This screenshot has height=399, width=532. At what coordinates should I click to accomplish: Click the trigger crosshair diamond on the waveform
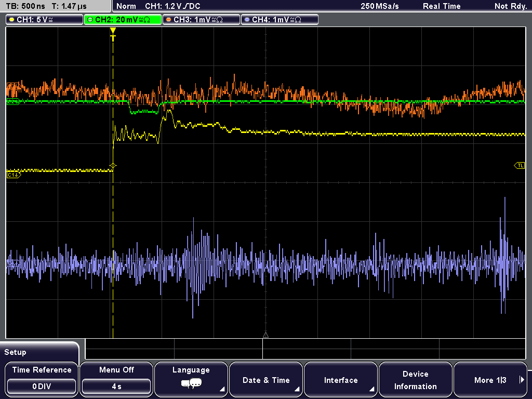point(113,166)
